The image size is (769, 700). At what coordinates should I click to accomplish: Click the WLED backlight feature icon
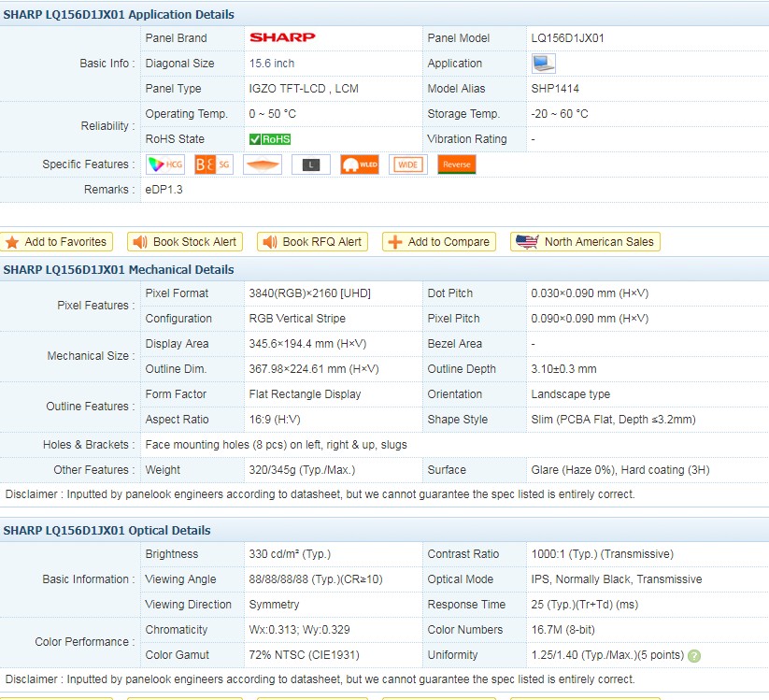(x=360, y=164)
